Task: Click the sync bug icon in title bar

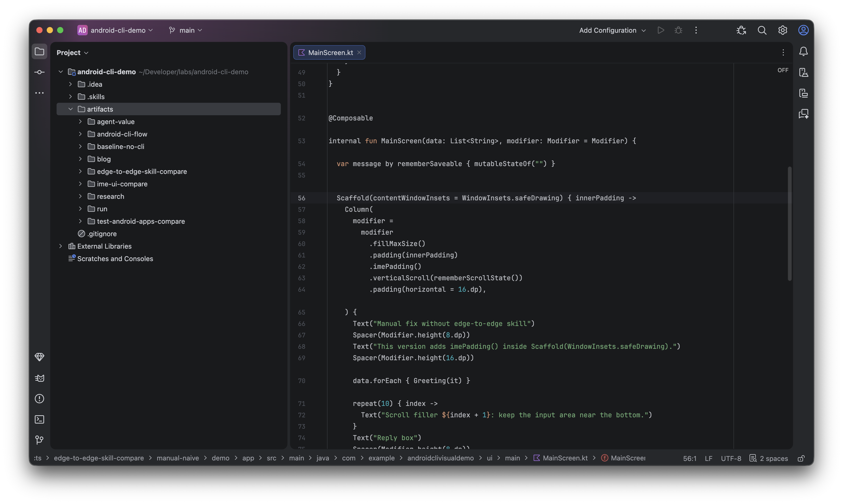Action: (x=741, y=30)
